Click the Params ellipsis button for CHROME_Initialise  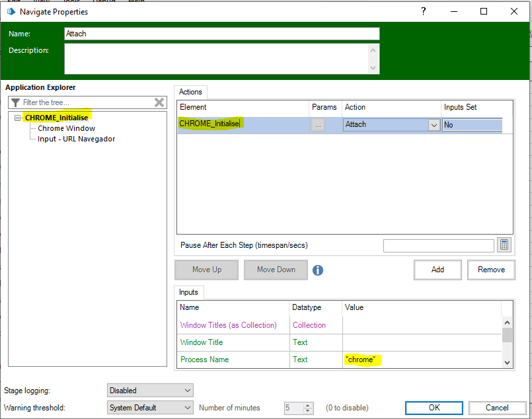click(318, 124)
